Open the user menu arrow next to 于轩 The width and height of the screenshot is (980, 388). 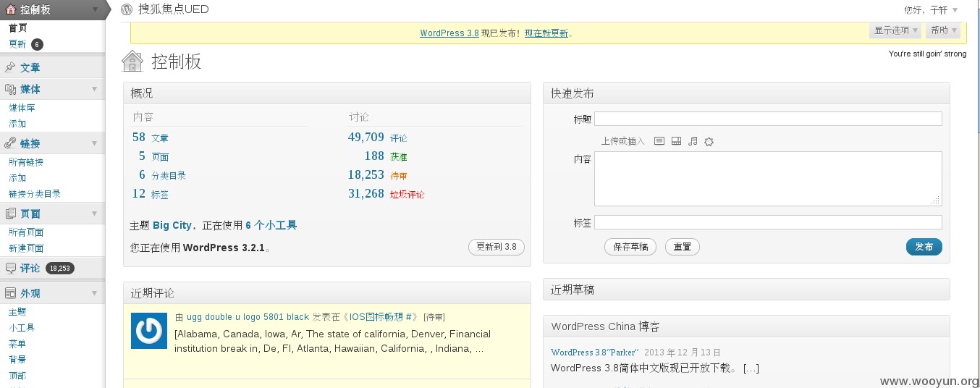(955, 10)
